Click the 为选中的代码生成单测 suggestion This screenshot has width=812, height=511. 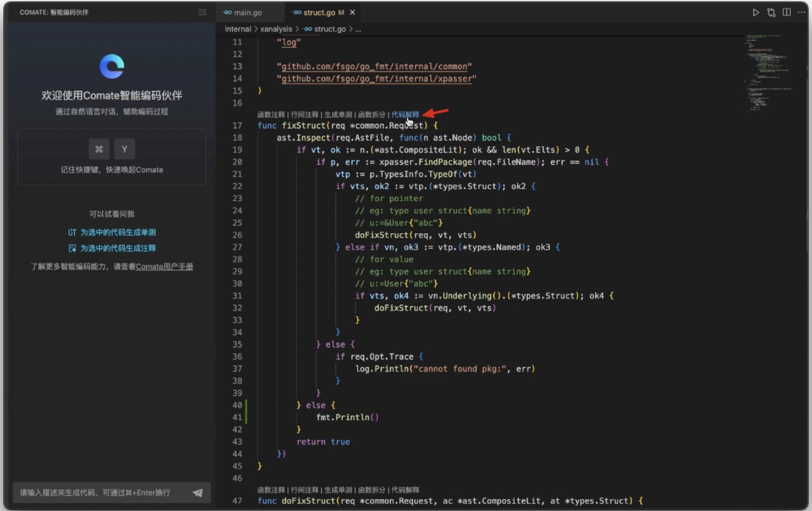(x=118, y=233)
